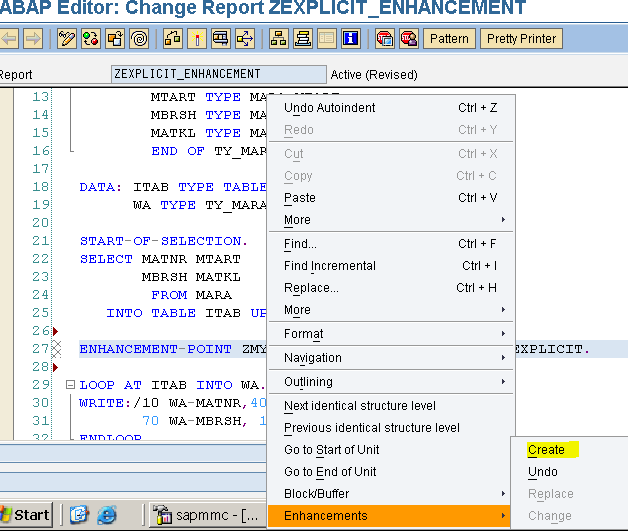
Task: Select Next identical structure level
Action: (391, 406)
